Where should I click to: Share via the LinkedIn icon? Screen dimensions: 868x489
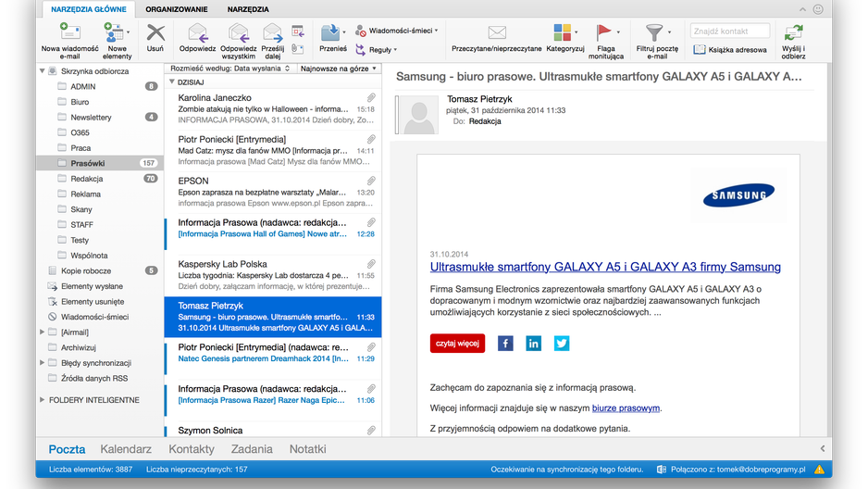[534, 344]
